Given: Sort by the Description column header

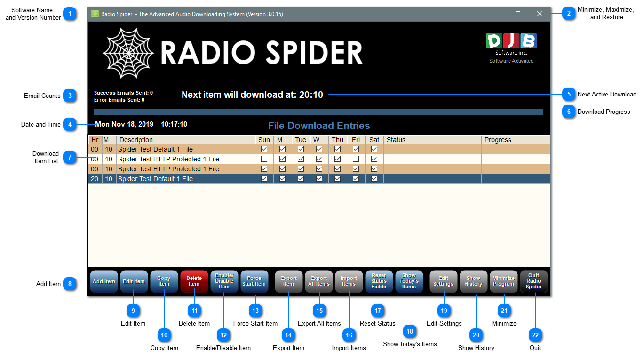Looking at the screenshot, I should [x=185, y=140].
